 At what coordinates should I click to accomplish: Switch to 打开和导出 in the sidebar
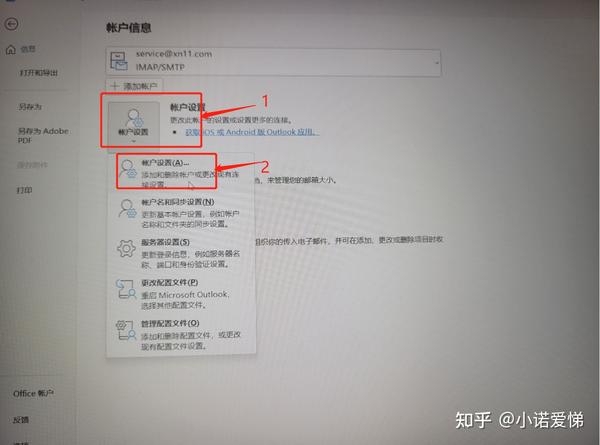coord(39,73)
